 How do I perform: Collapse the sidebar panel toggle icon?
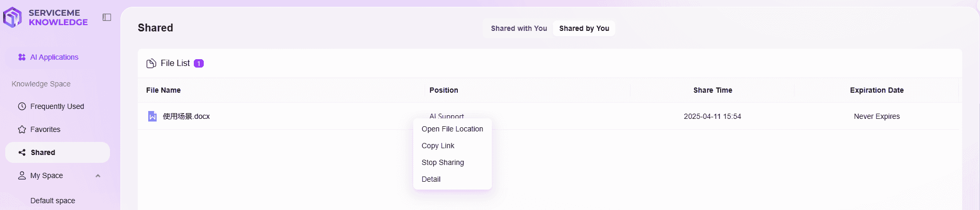[x=107, y=17]
